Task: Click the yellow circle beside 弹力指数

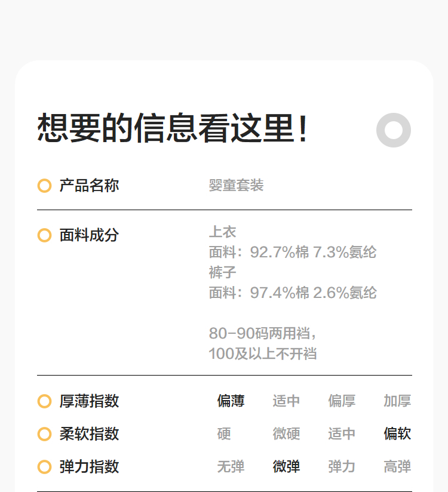Action: [x=44, y=467]
